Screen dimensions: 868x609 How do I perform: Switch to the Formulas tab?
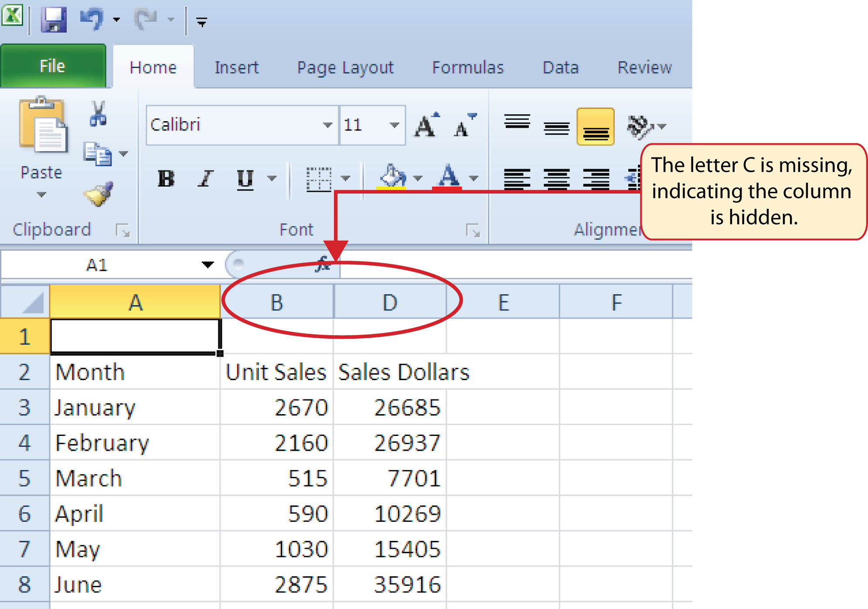click(468, 67)
